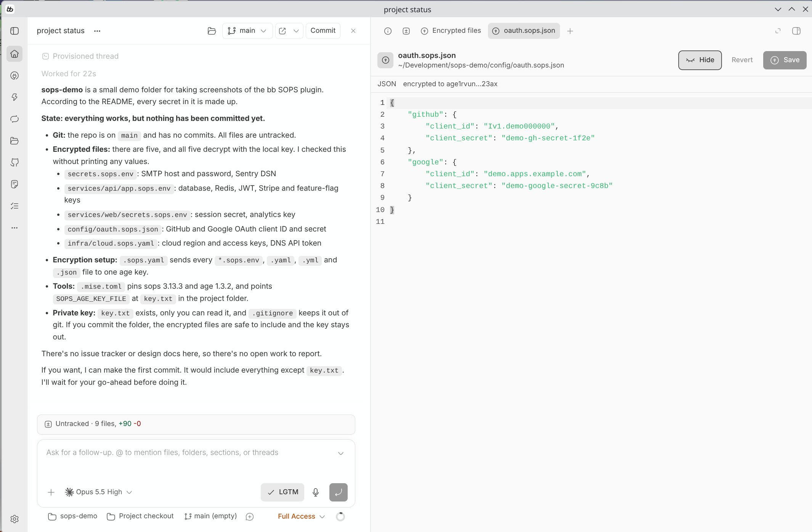Screen dimensions: 812x532
Task: Switch to the Encrypted files tab
Action: (x=451, y=31)
